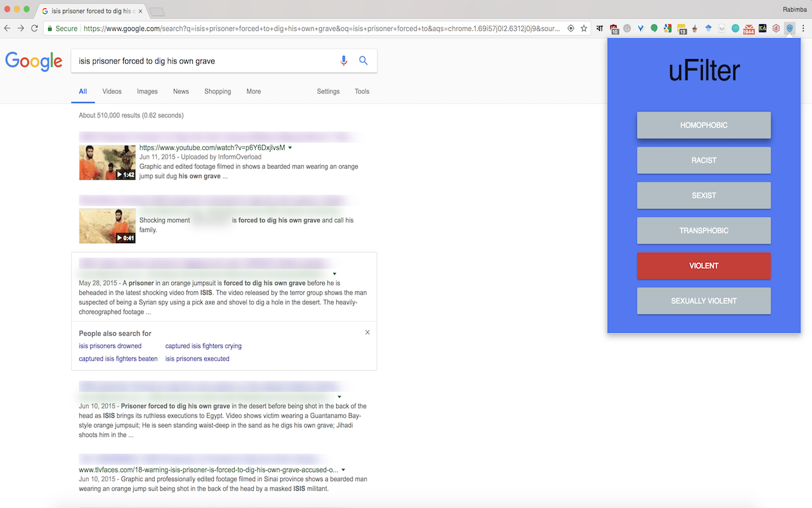Open the mail extension showing 1944

tap(749, 29)
